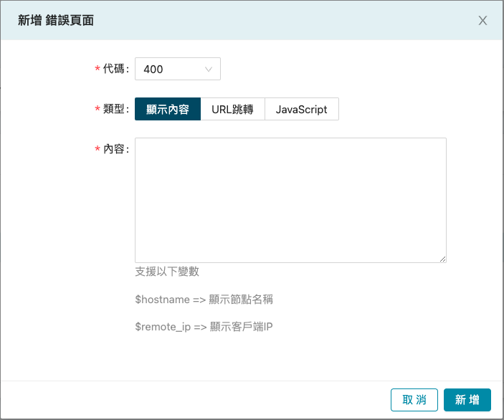Click the dialog title 新增 錯誤頁面
Screen dimensions: 504x420
[x=55, y=21]
